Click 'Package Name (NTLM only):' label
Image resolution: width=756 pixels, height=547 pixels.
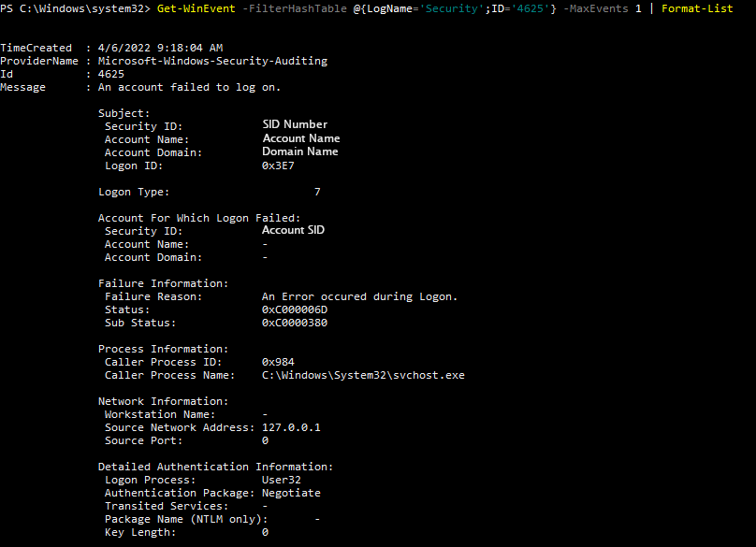click(x=186, y=519)
